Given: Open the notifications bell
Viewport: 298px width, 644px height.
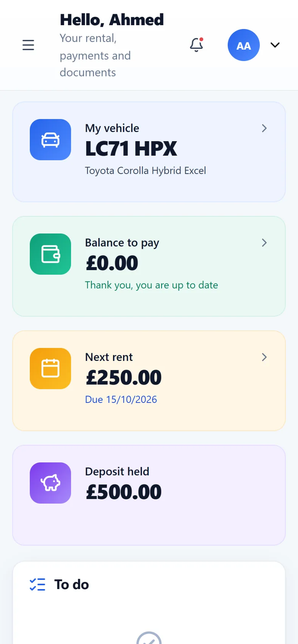Looking at the screenshot, I should (x=196, y=45).
